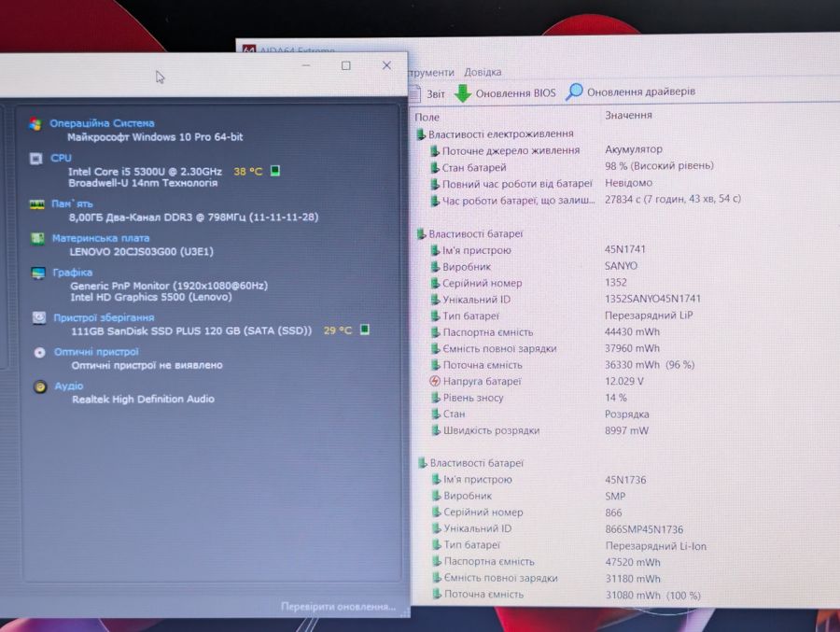This screenshot has width=840, height=632.
Task: Open the partially hidden Інструменти menu in AIDA64
Action: click(x=431, y=73)
